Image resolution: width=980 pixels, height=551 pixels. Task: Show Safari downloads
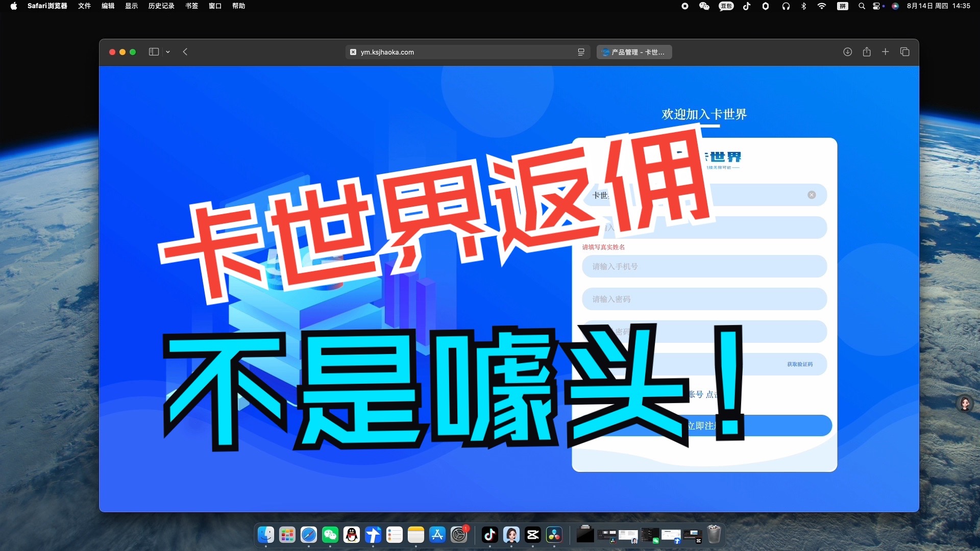(x=847, y=52)
